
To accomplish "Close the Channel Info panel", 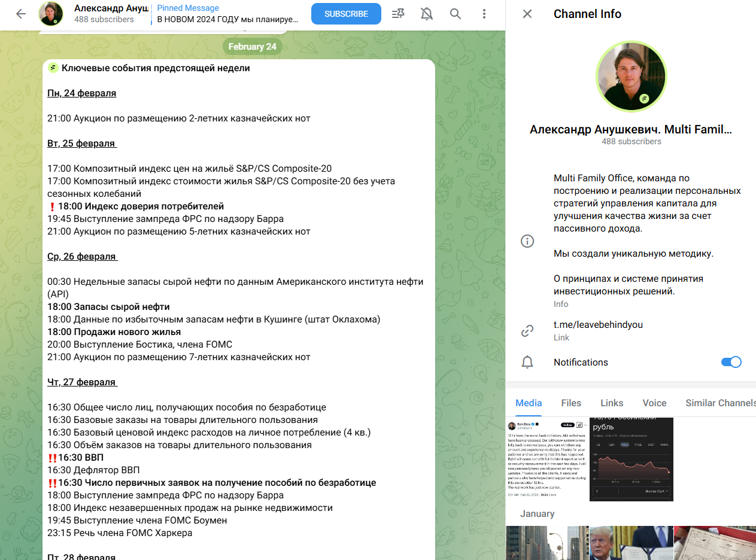I will click(x=527, y=14).
